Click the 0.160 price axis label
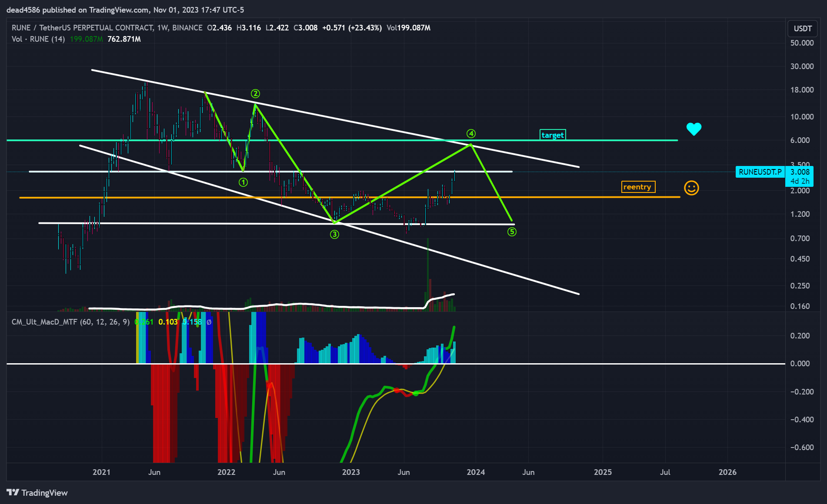 (x=800, y=306)
